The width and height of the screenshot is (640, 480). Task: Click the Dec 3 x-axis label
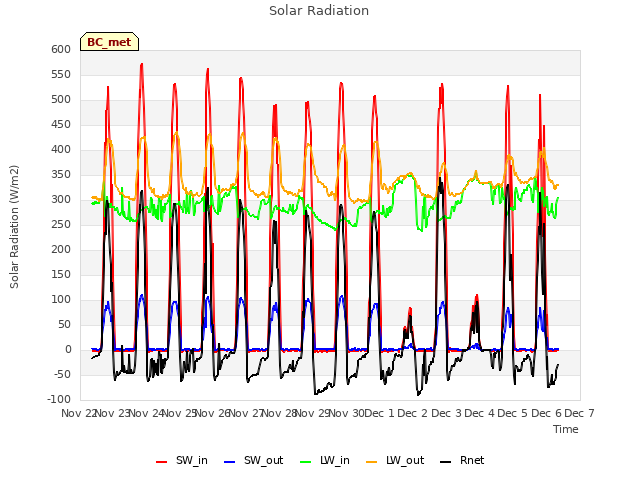[447, 413]
